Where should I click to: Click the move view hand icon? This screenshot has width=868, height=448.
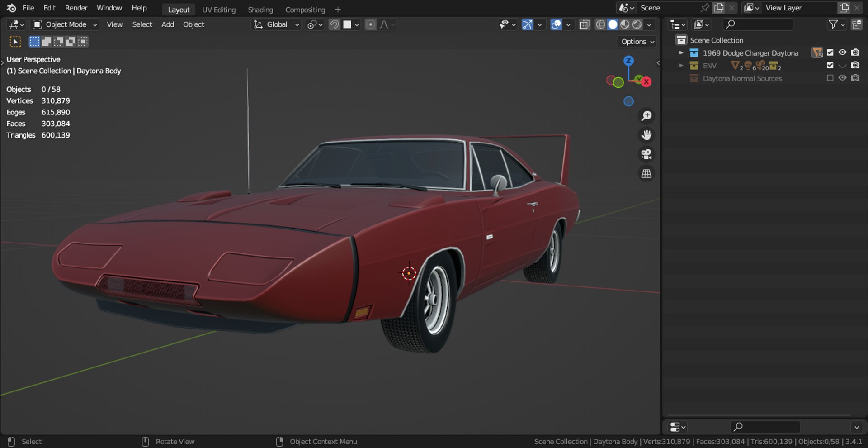[x=646, y=135]
